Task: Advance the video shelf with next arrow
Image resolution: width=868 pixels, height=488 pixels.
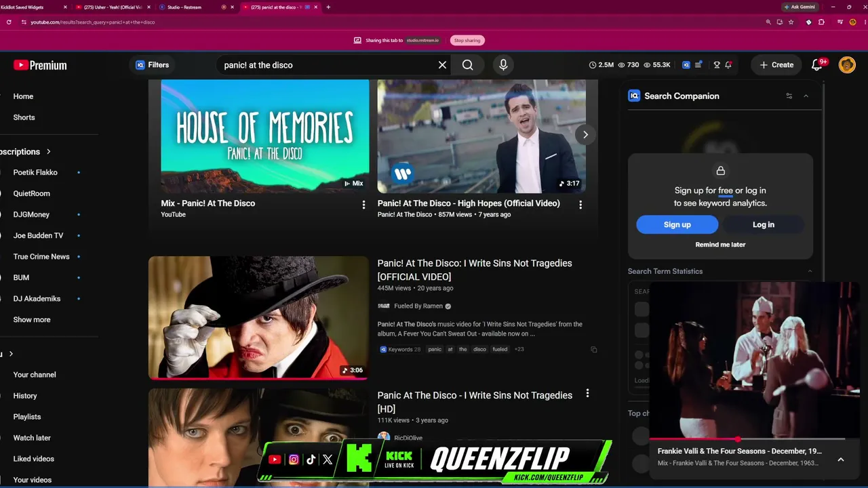Action: (x=585, y=135)
